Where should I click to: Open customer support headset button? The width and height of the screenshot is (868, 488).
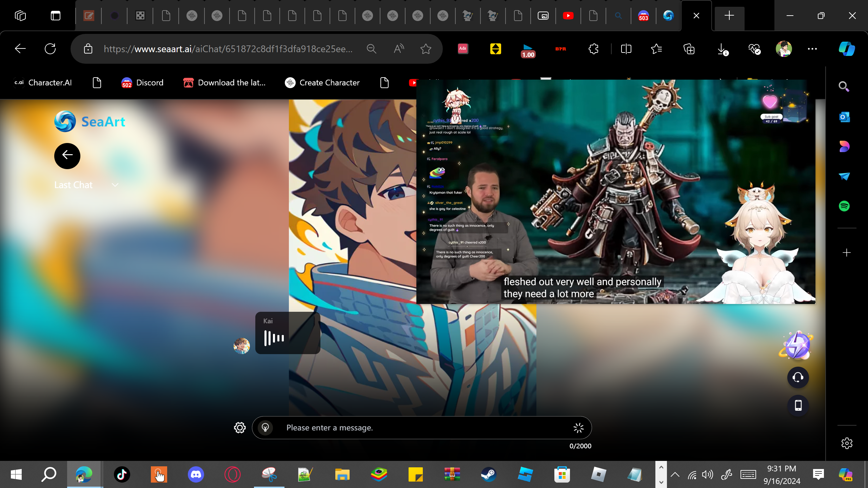click(x=798, y=378)
